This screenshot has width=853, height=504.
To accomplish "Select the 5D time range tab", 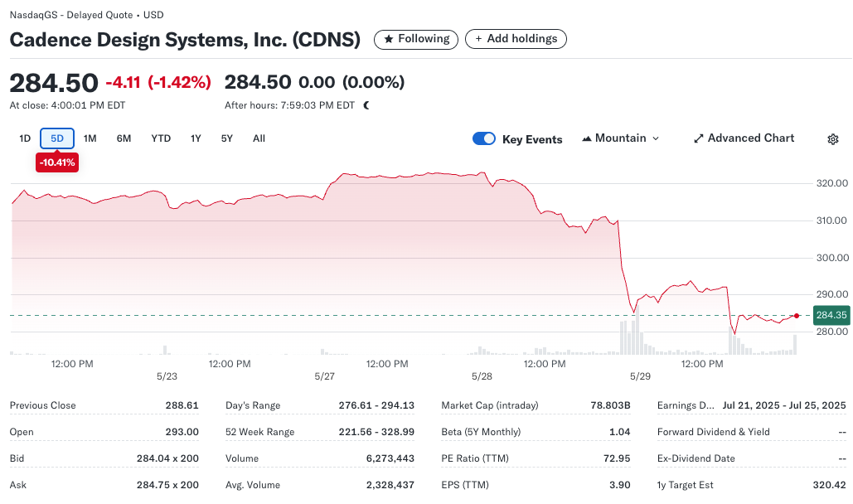I will 57,138.
